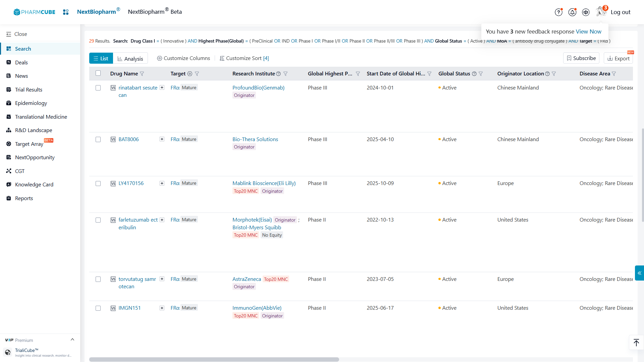The image size is (644, 362).
Task: Click the Export button
Action: coord(619,58)
